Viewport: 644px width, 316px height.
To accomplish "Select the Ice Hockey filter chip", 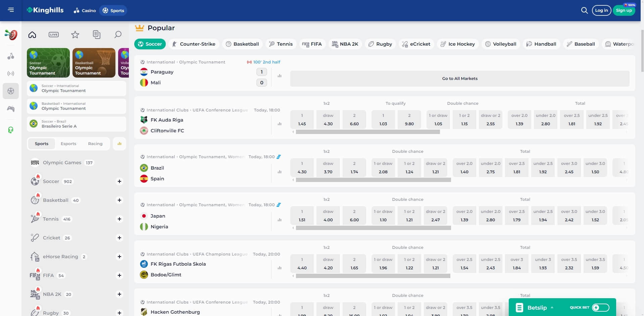I will (x=457, y=44).
